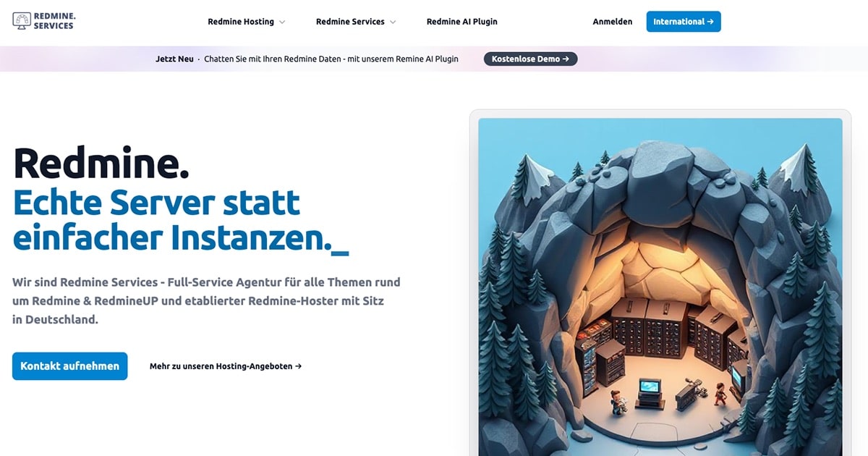Click the Echte Server statt einfacher Instanzen heading
Screen dimensions: 868x456
[x=181, y=220]
